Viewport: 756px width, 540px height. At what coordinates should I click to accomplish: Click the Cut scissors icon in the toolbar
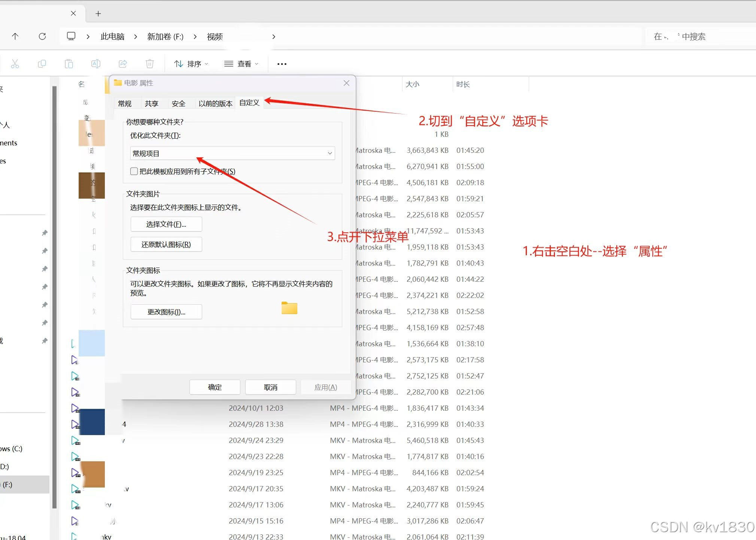point(15,64)
